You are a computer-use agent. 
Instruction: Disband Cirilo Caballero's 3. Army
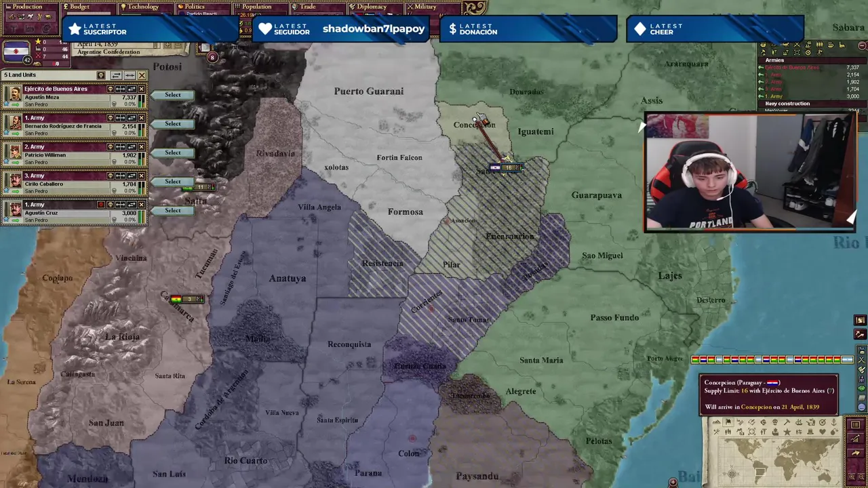click(111, 176)
